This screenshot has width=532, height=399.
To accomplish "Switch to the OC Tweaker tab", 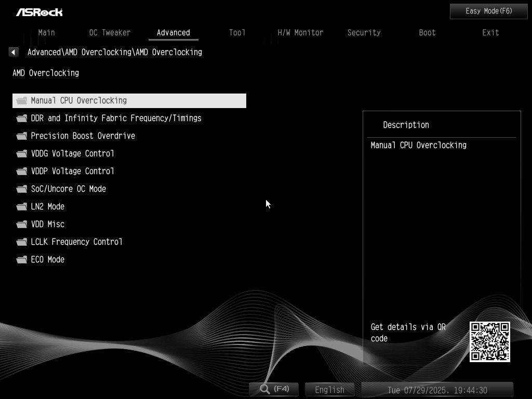I will pos(110,33).
